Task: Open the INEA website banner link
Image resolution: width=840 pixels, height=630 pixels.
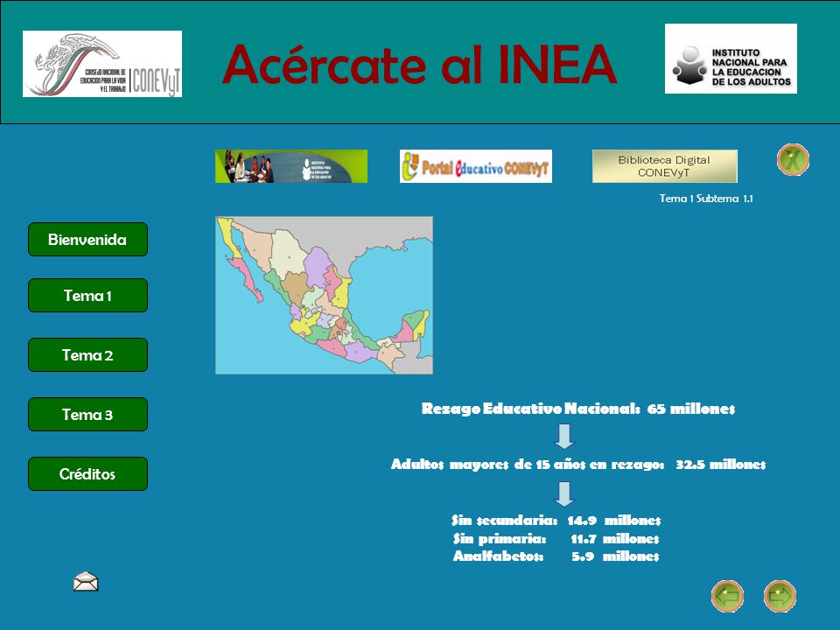Action: (x=291, y=166)
